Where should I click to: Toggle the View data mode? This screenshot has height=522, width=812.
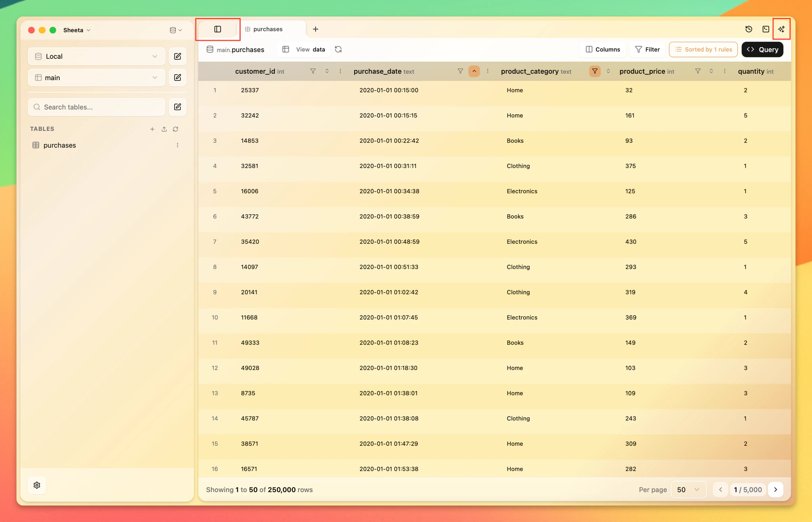coord(304,50)
